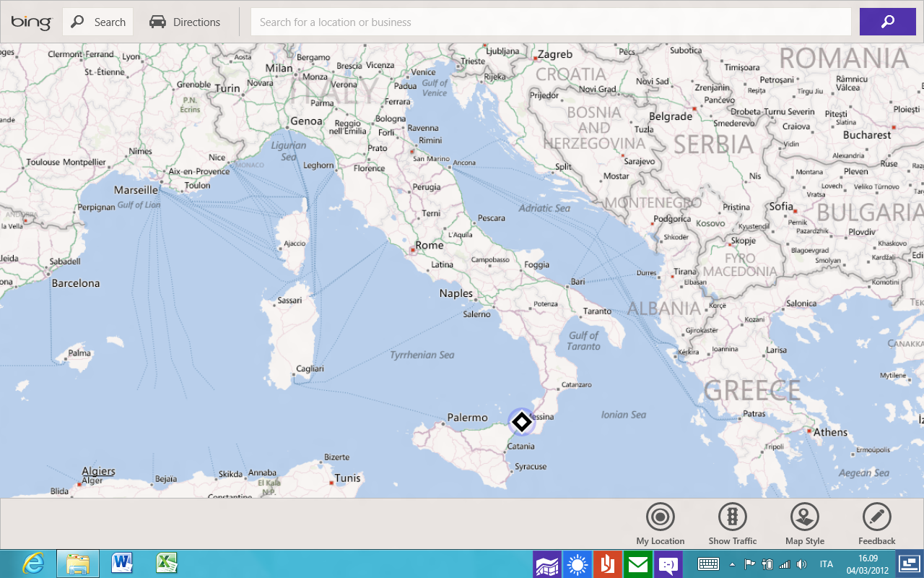Image resolution: width=924 pixels, height=578 pixels.
Task: Click Cagliari on the map
Action: click(x=310, y=368)
